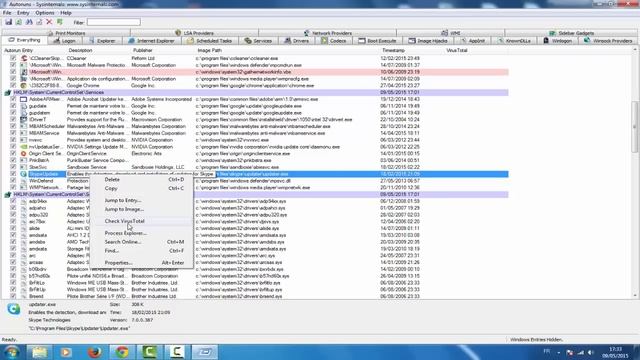The image size is (640, 360).
Task: Click the CCleaner entry icon
Action: coord(24,58)
